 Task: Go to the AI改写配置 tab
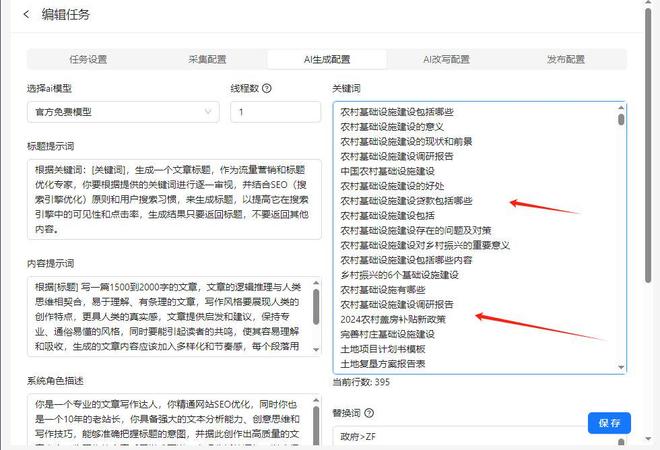click(446, 59)
